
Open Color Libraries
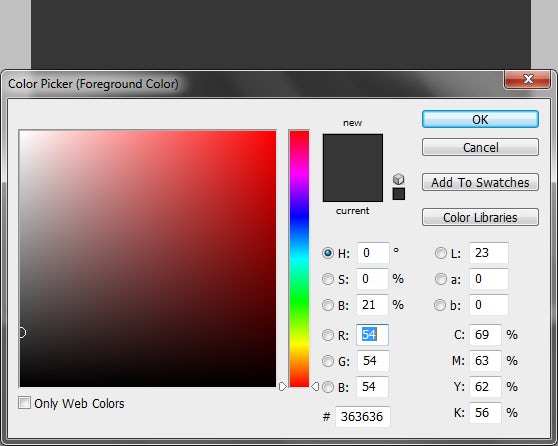click(480, 217)
